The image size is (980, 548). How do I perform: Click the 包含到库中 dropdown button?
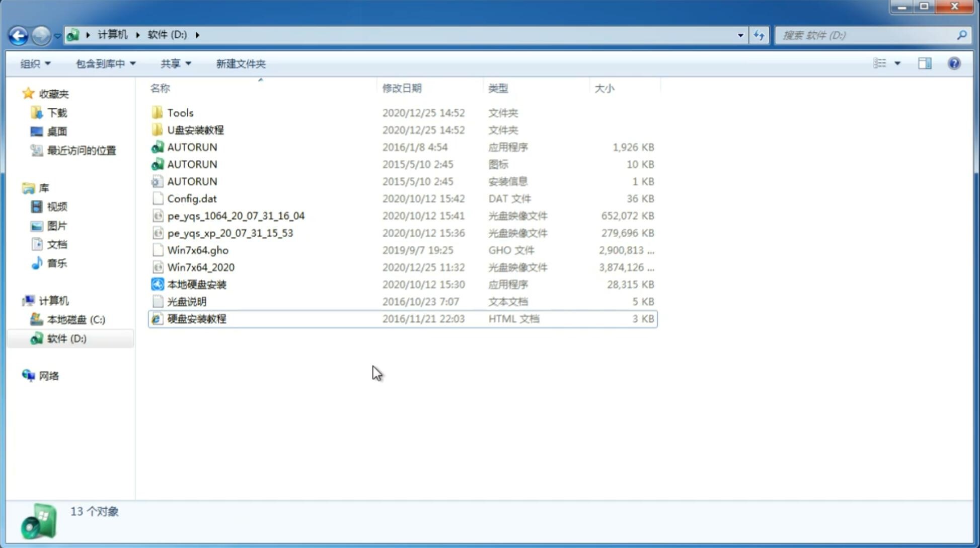pos(104,63)
